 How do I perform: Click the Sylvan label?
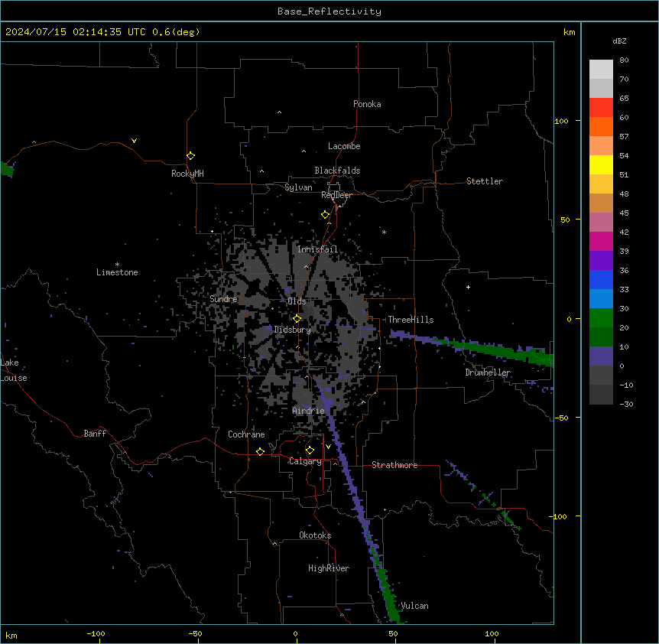tap(298, 187)
